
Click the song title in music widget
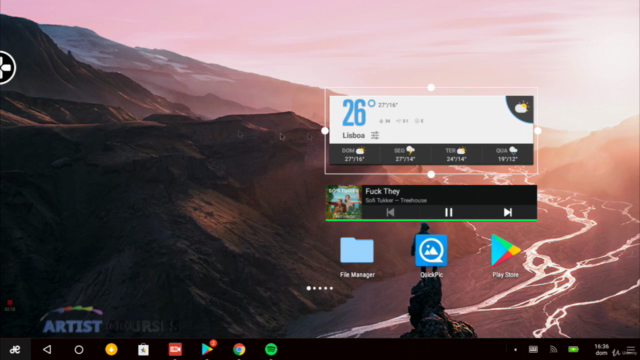[382, 191]
